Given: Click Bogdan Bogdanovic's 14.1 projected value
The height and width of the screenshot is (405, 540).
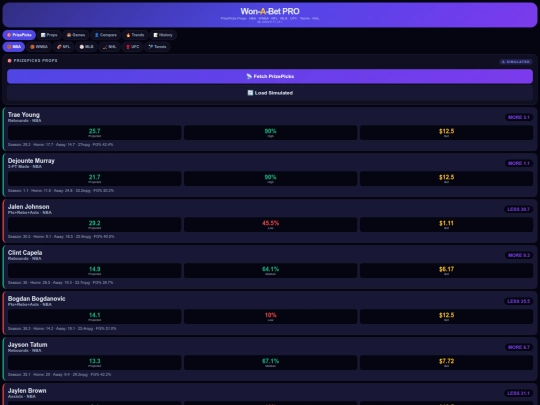Looking at the screenshot, I should [x=95, y=315].
